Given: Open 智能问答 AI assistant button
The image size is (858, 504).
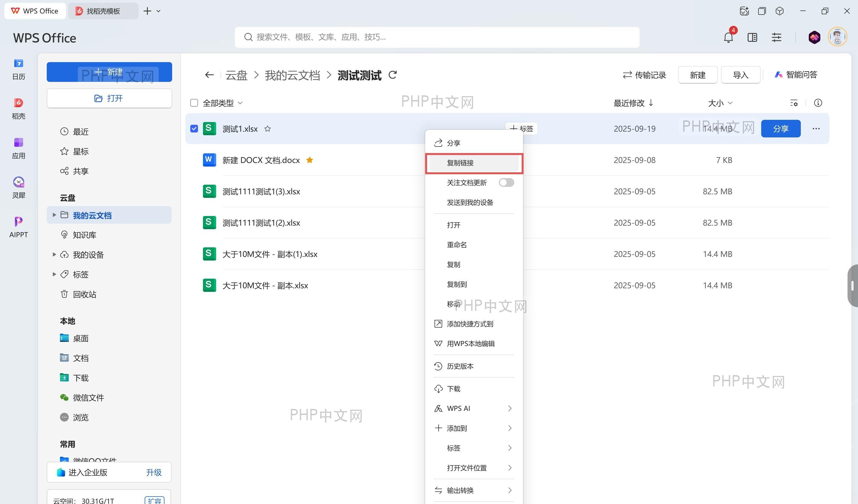Looking at the screenshot, I should pyautogui.click(x=796, y=74).
